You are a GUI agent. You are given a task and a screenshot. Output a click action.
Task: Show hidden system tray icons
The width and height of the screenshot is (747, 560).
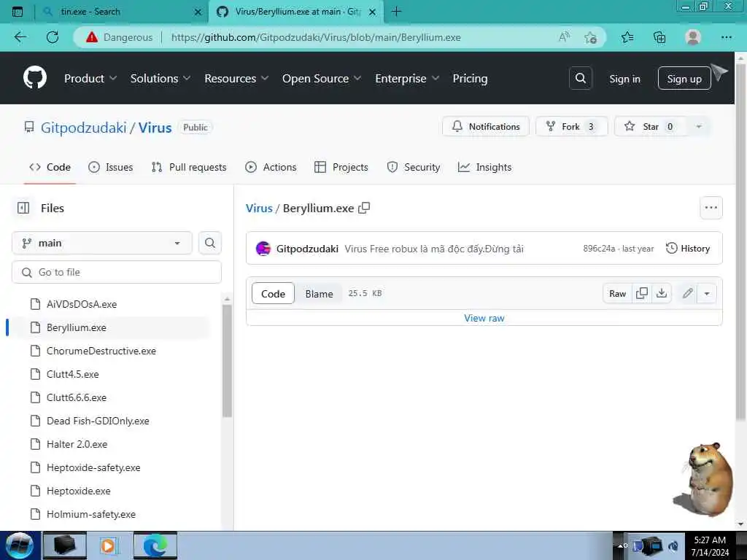tap(622, 545)
